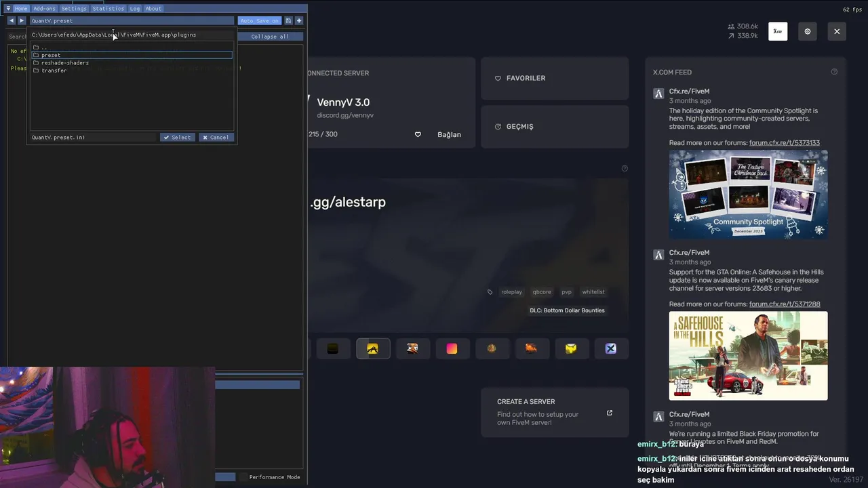Open the FAVORILER section
This screenshot has width=868, height=488.
point(555,78)
